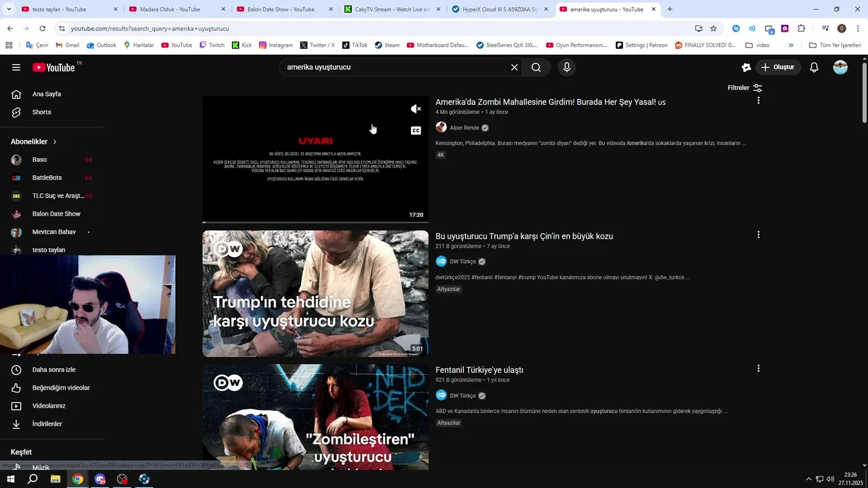This screenshot has height=488, width=868.
Task: Clear the search box with X
Action: pos(514,67)
